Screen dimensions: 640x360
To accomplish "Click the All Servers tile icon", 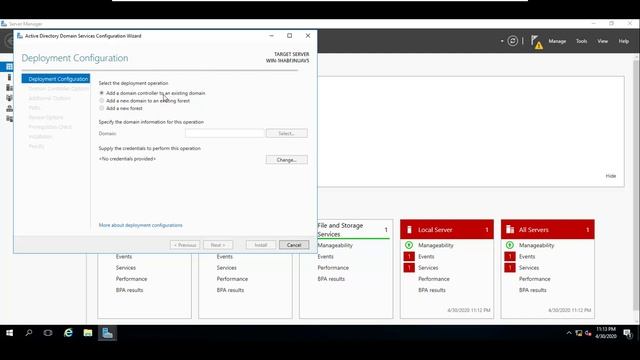I will [x=510, y=230].
